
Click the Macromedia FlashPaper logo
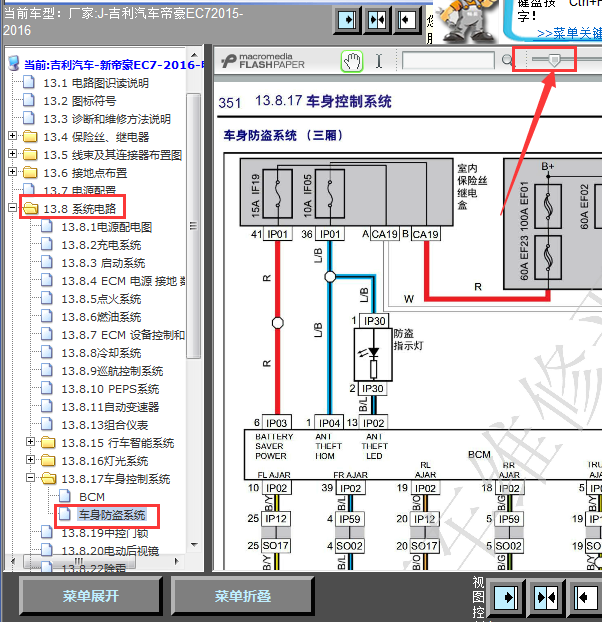pos(263,61)
